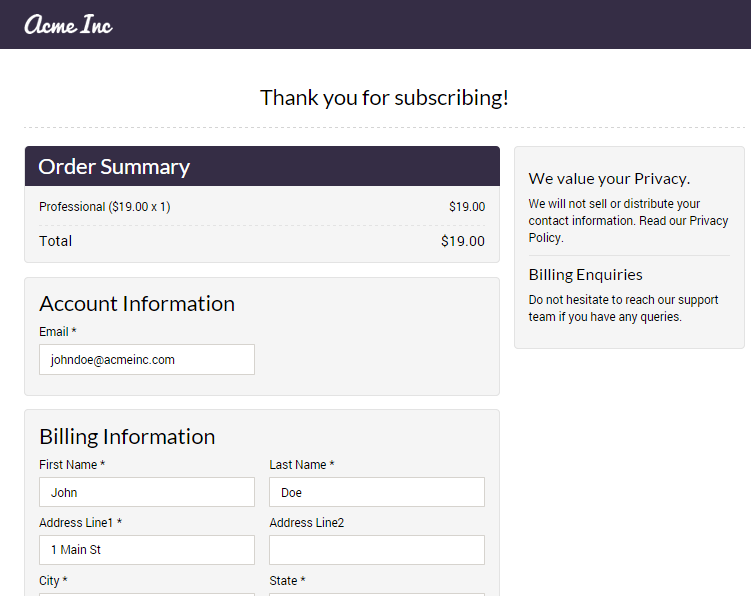Click the Email input field
Image resolution: width=751 pixels, height=596 pixels.
click(147, 360)
